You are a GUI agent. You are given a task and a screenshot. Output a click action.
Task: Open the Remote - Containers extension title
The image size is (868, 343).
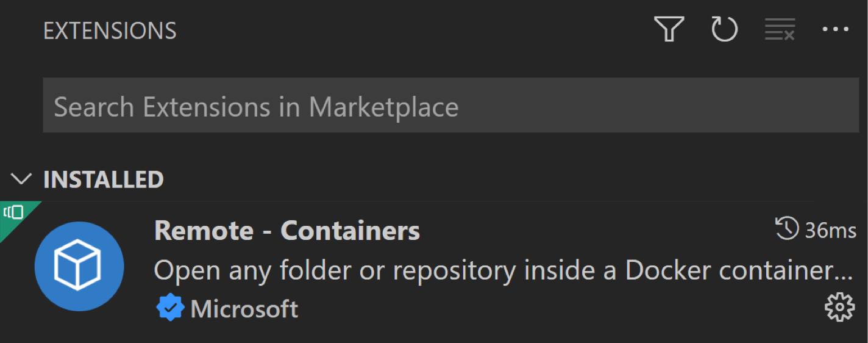pos(287,231)
